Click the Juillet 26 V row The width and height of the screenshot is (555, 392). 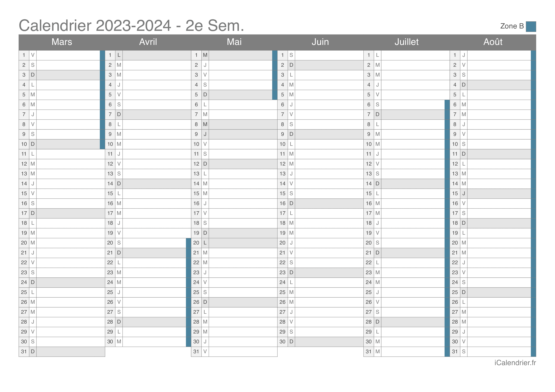[x=407, y=302]
